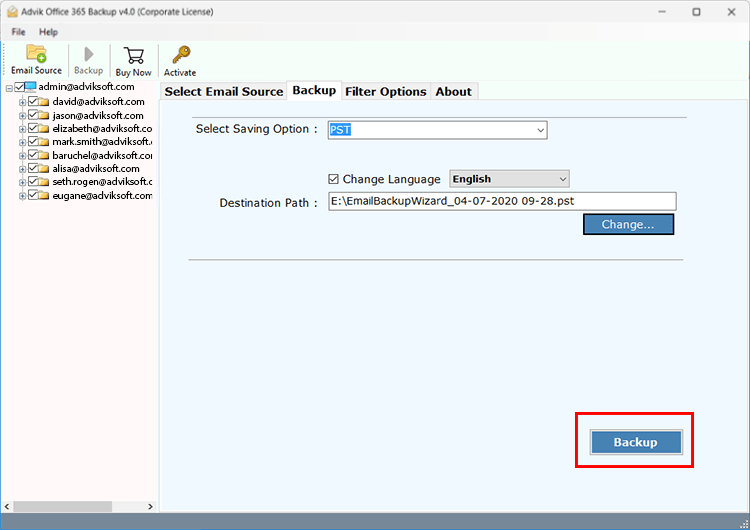Uncheck the mark.smith account checkbox
The image size is (750, 530).
point(33,142)
